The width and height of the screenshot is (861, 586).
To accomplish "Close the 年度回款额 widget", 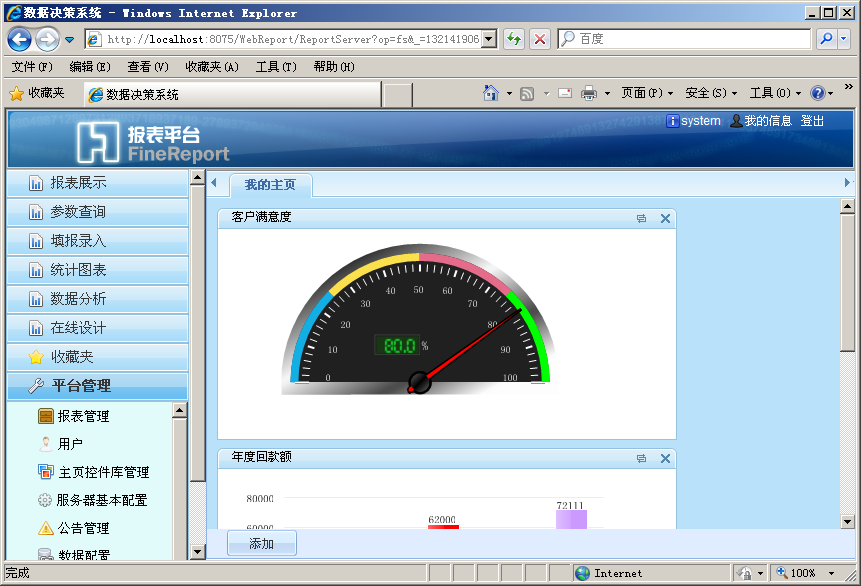I will click(x=666, y=459).
